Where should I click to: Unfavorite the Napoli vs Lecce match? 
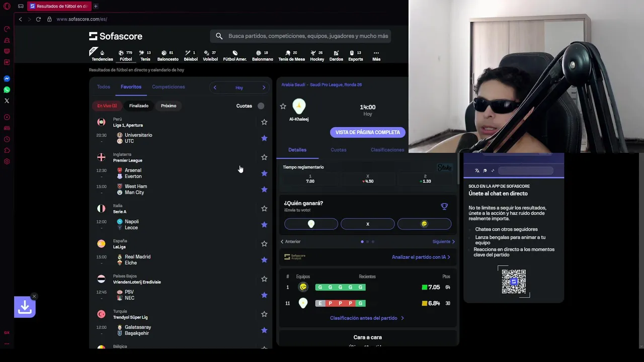264,224
